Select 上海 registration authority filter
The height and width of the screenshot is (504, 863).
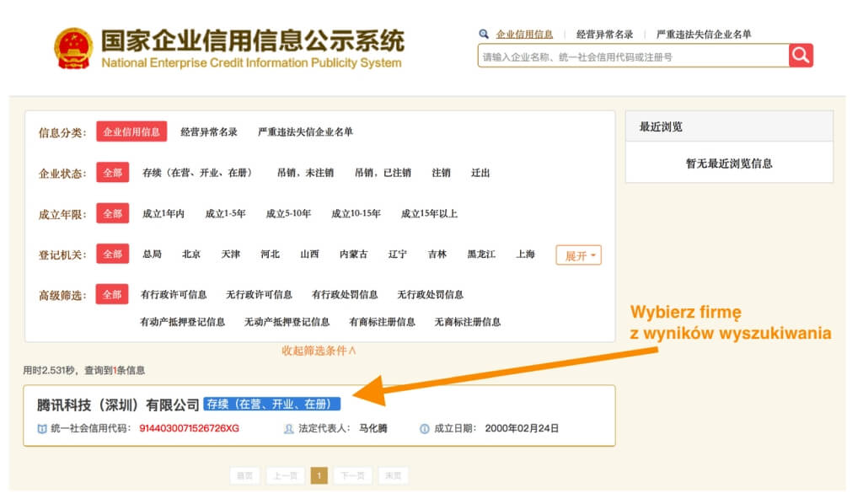(x=525, y=255)
